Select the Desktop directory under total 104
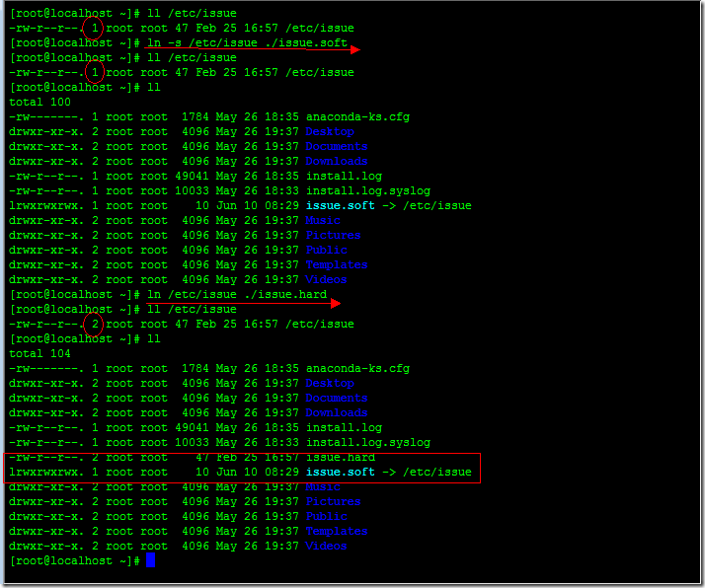Viewport: 705px width, 588px height. click(330, 384)
